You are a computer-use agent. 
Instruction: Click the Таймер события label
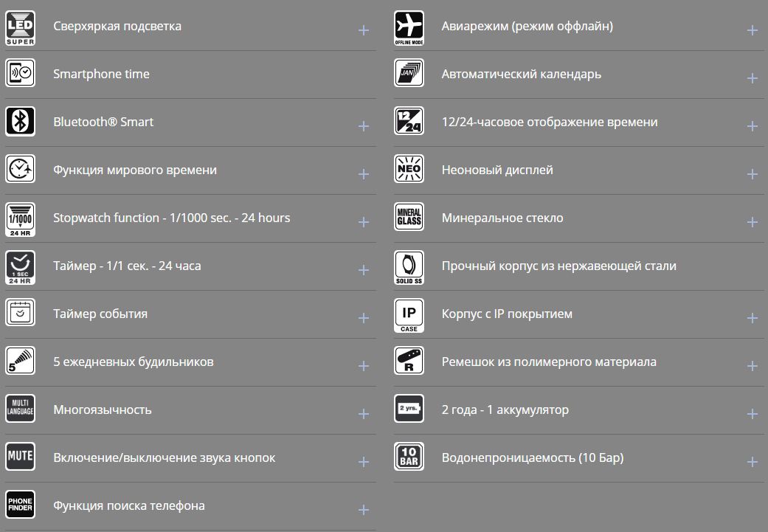point(100,314)
